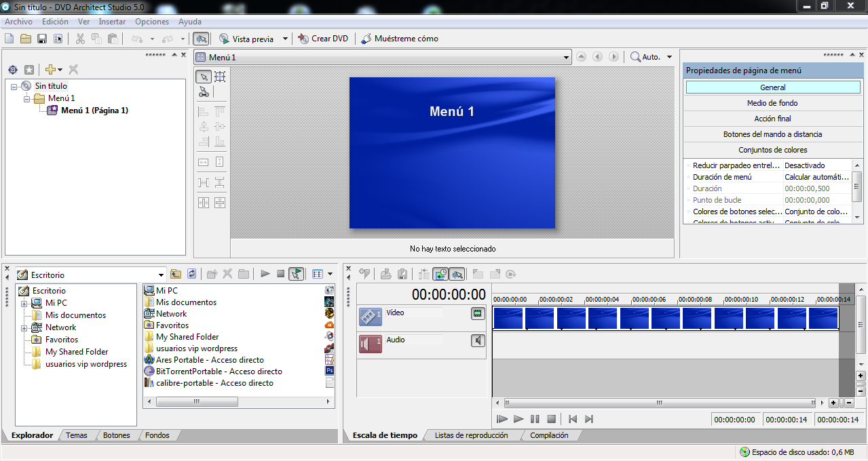
Task: Open the Insertar menu
Action: (x=112, y=22)
